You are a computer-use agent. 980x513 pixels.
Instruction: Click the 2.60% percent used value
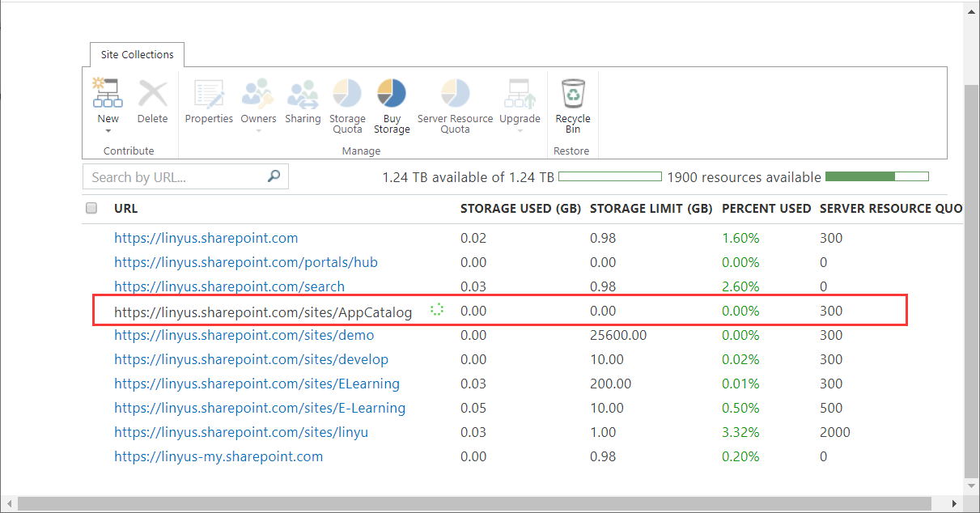[x=740, y=286]
